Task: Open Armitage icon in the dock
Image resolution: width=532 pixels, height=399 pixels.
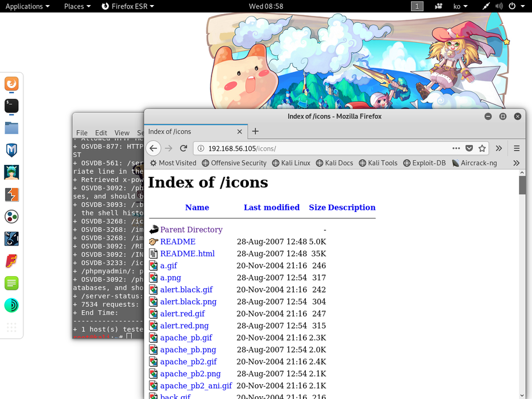Action: coord(11,172)
